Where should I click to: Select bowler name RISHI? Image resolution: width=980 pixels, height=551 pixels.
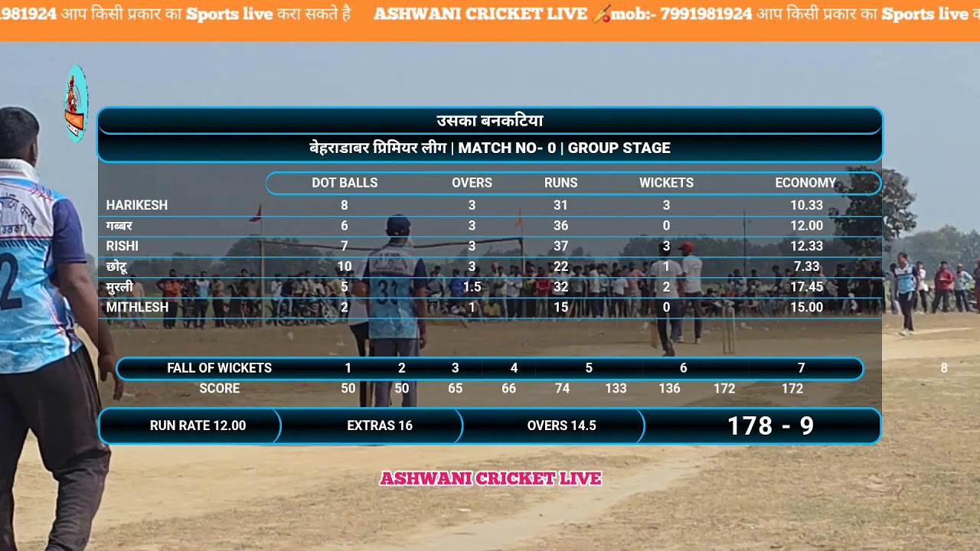pos(122,246)
